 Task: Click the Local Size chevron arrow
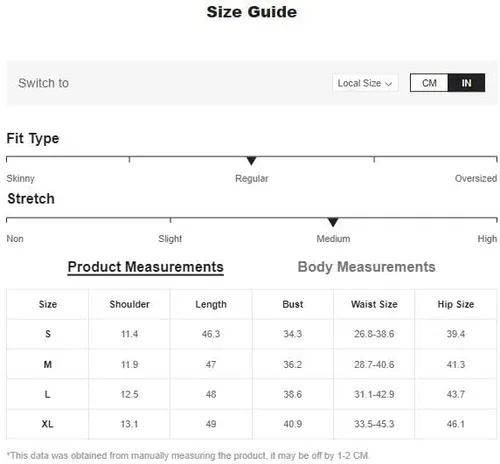(388, 84)
